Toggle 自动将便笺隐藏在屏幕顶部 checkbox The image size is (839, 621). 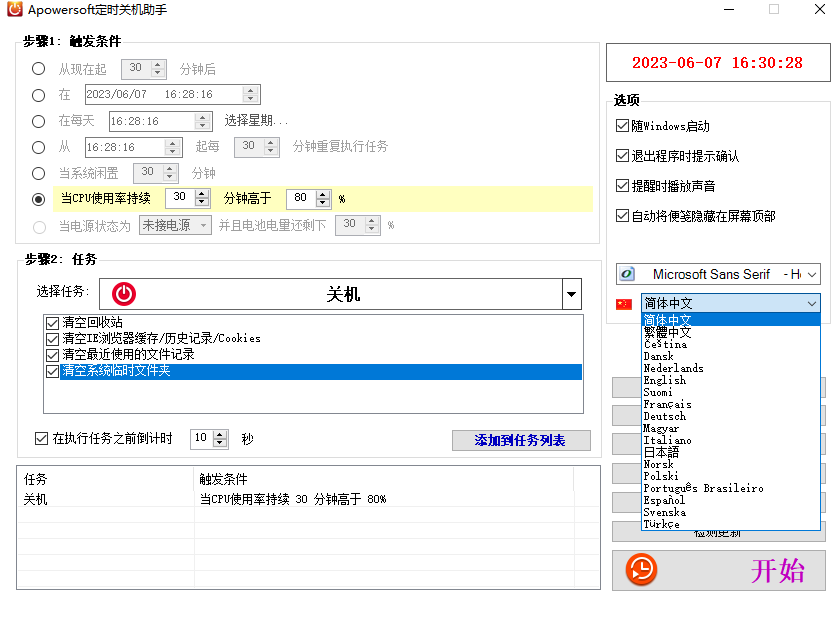pyautogui.click(x=622, y=216)
